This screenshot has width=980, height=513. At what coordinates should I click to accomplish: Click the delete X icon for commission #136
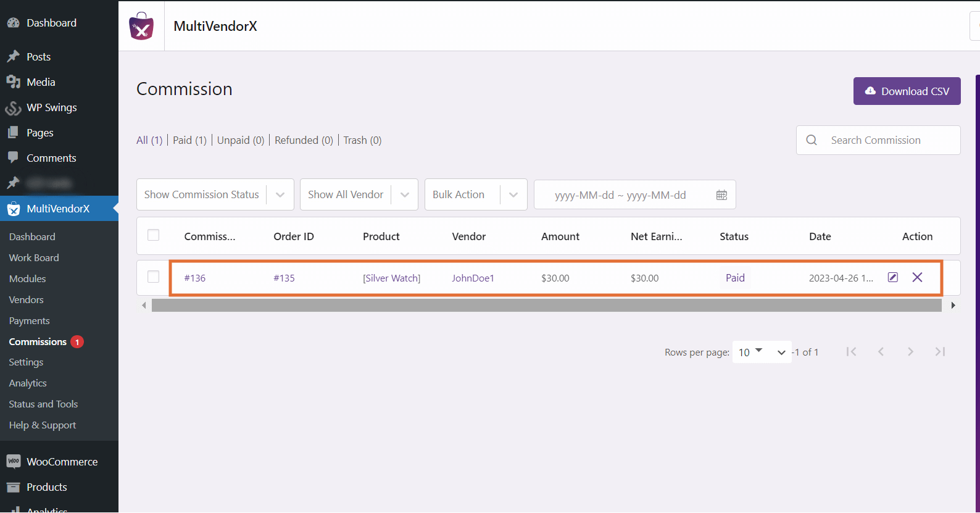(918, 277)
